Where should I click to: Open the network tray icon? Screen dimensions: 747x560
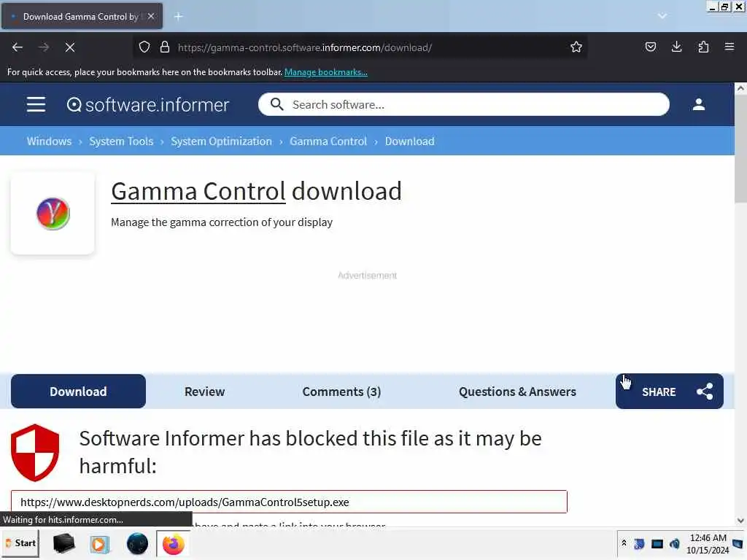[x=657, y=544]
